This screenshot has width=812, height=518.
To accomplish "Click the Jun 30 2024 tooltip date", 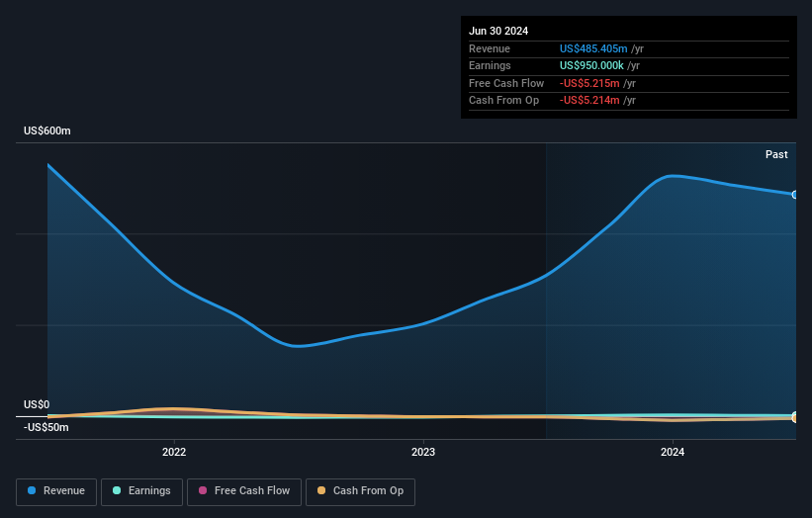I will 498,31.
